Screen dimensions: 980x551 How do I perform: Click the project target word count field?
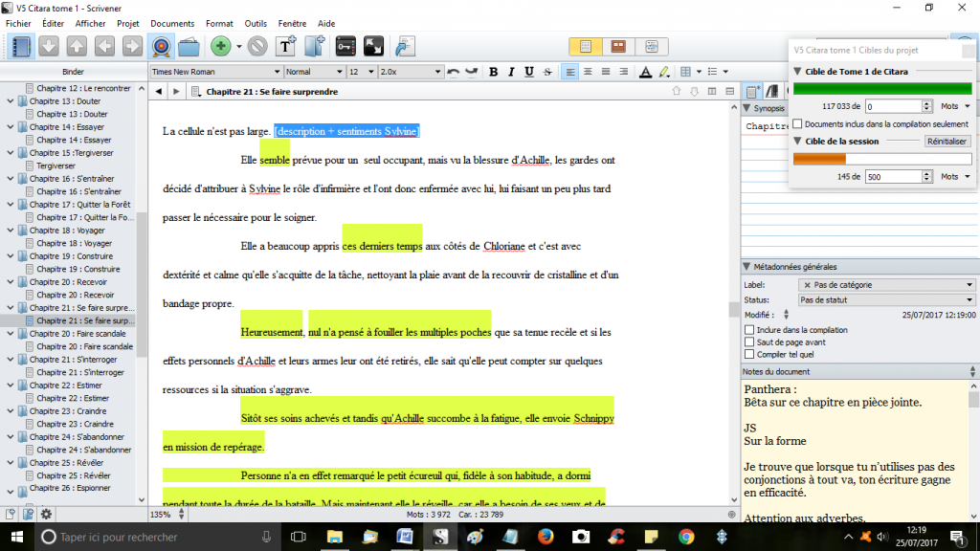pos(894,106)
